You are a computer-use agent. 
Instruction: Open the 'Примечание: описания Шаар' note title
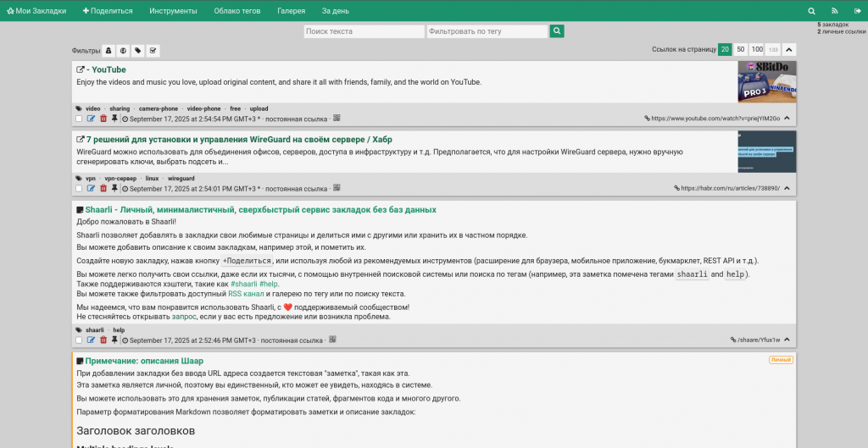pos(140,361)
